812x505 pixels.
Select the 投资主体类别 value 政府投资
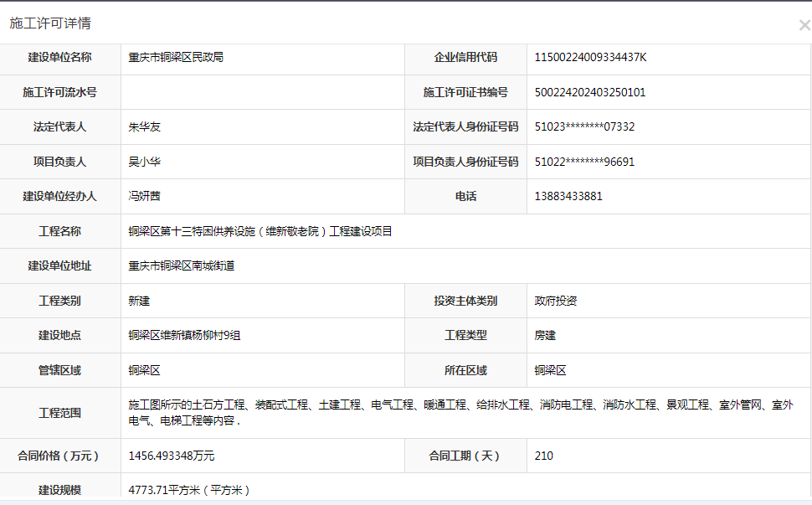[x=556, y=301]
